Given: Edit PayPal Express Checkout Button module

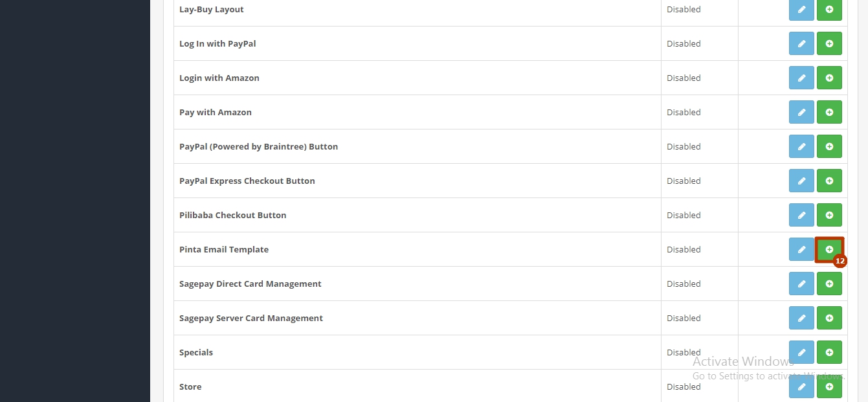Looking at the screenshot, I should pyautogui.click(x=801, y=181).
